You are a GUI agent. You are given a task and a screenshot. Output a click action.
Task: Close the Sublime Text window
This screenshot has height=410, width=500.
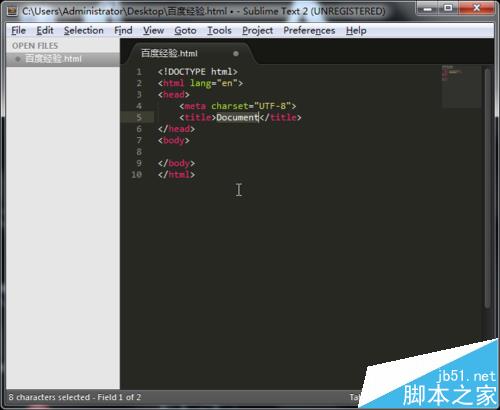pos(477,8)
